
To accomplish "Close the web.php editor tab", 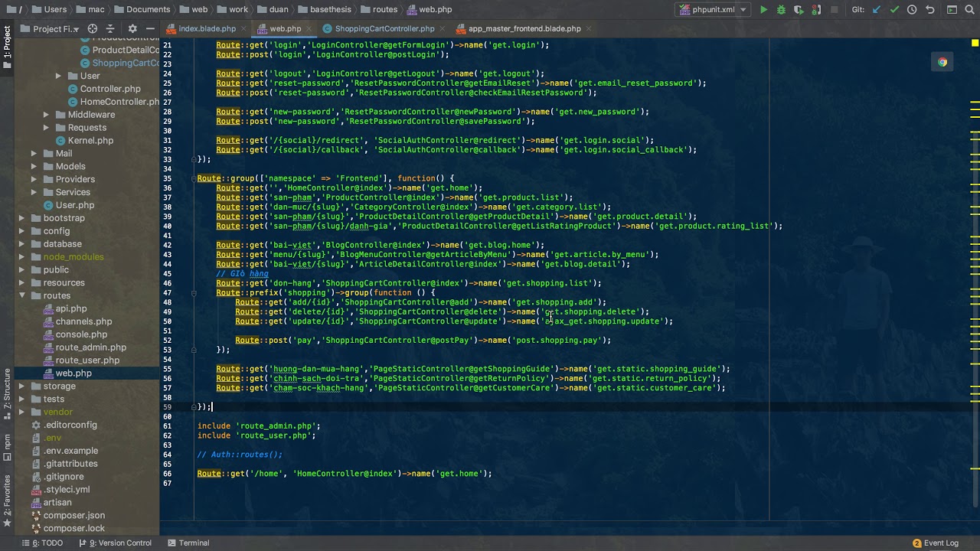I will (310, 29).
